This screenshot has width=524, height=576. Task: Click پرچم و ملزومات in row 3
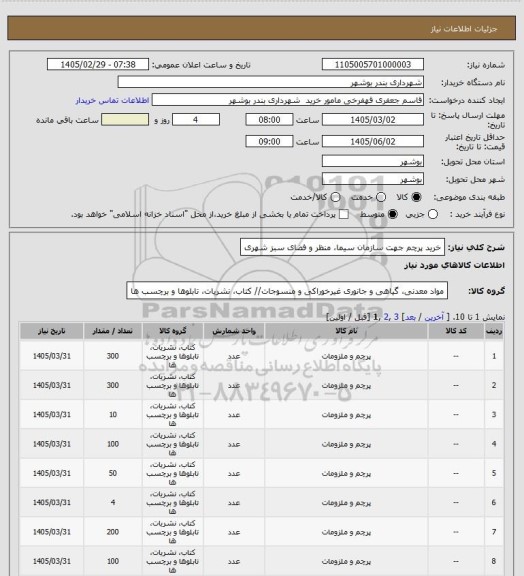[x=346, y=415]
